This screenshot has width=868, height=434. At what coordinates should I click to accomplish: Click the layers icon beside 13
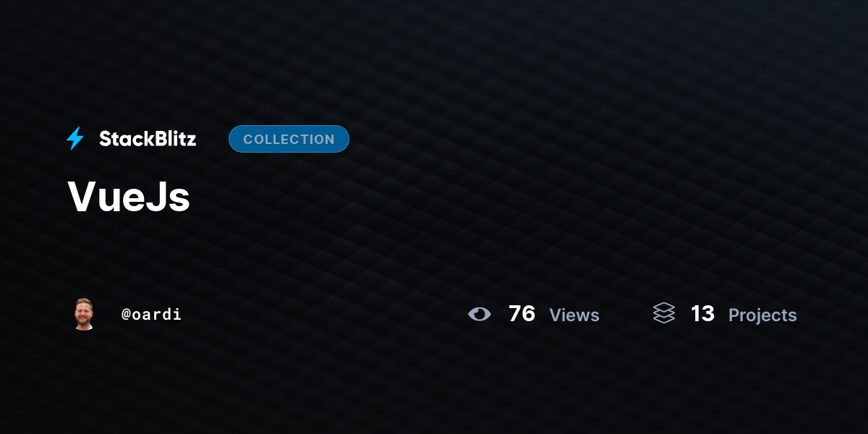click(x=664, y=313)
